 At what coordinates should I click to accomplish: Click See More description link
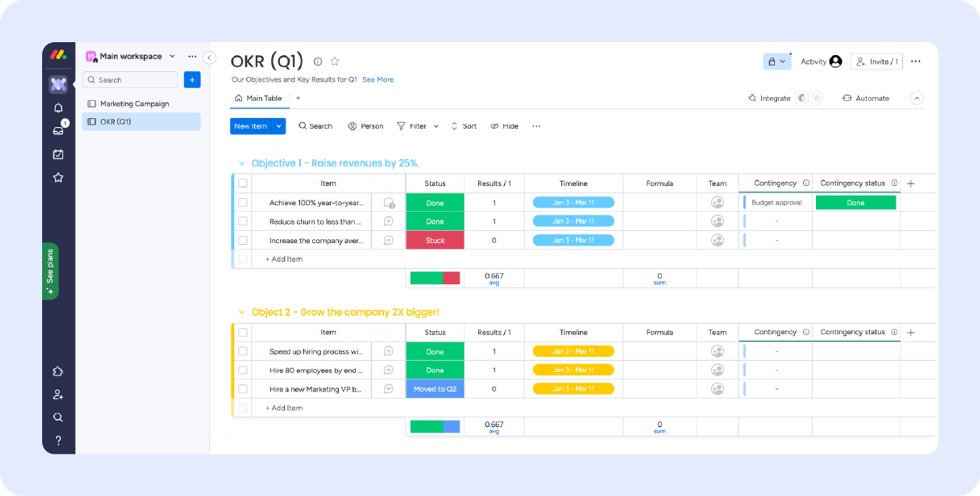[378, 80]
